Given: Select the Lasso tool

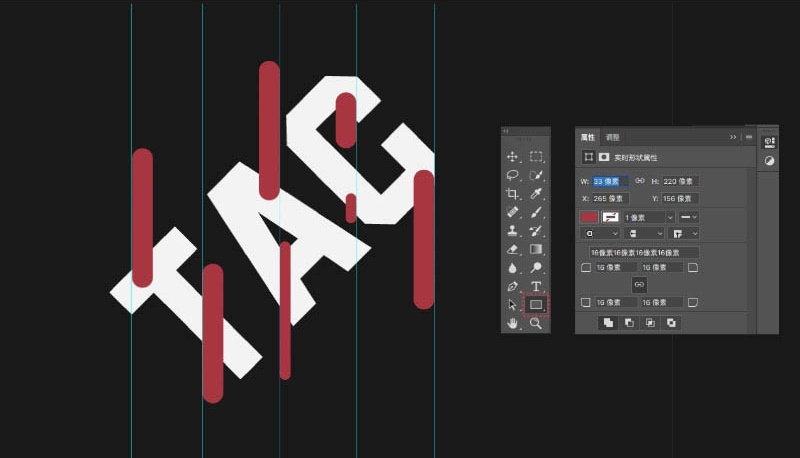Looking at the screenshot, I should coord(512,175).
